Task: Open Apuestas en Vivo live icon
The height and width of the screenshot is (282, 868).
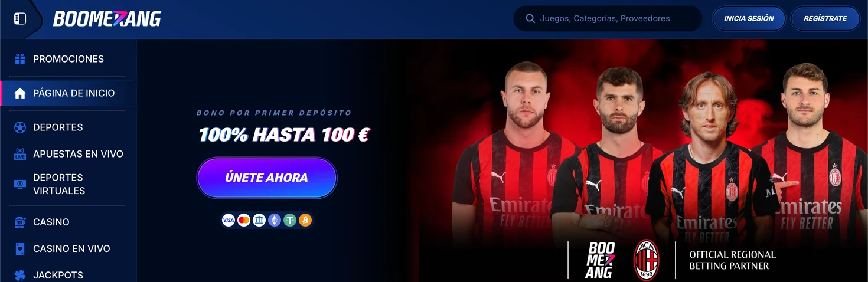Action: point(20,154)
